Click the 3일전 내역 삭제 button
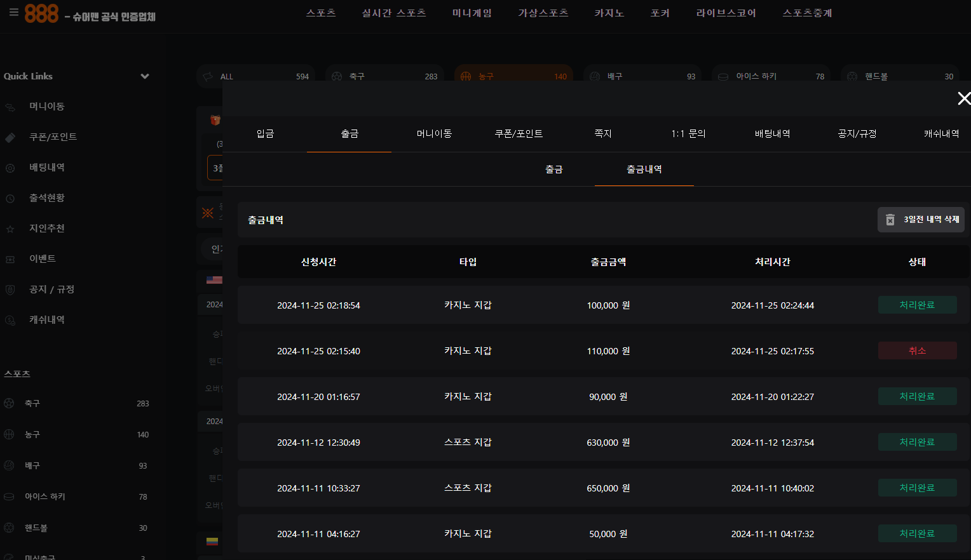The width and height of the screenshot is (971, 560). [x=921, y=220]
